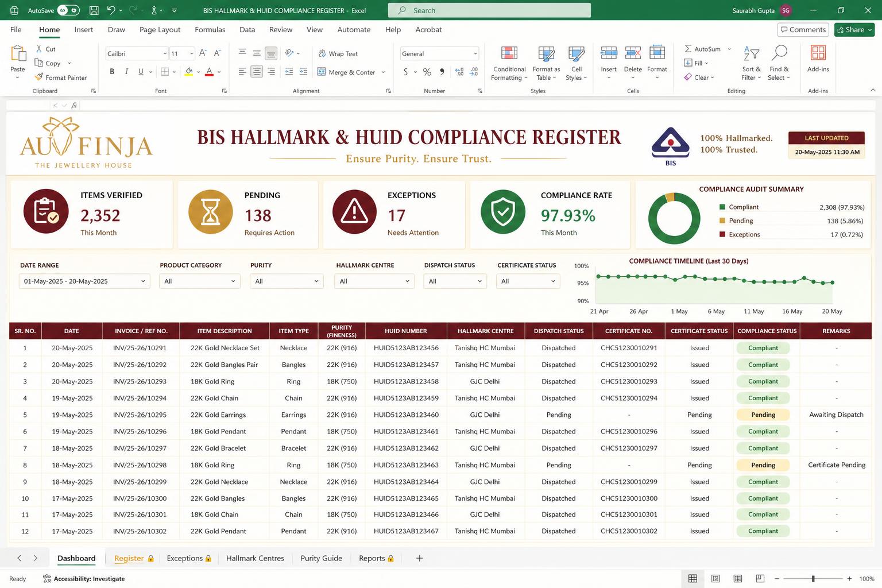Open the General number format dropdown
Screen dimensions: 882x588
[x=475, y=53]
